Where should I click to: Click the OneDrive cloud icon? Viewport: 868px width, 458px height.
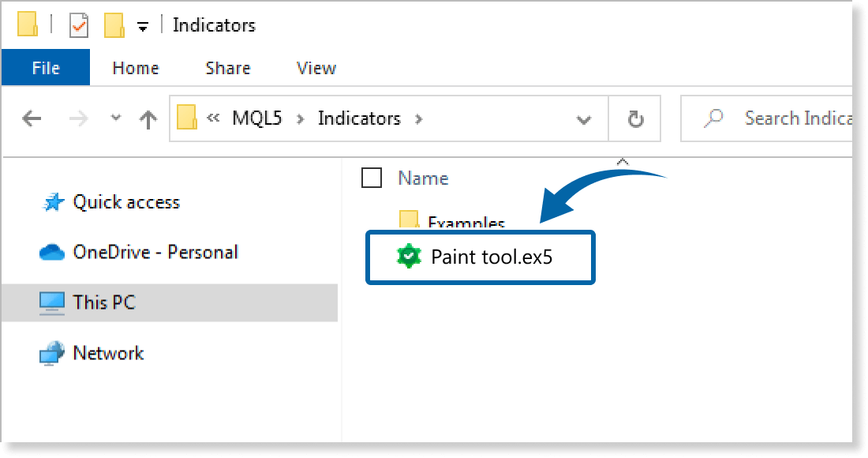tap(52, 253)
